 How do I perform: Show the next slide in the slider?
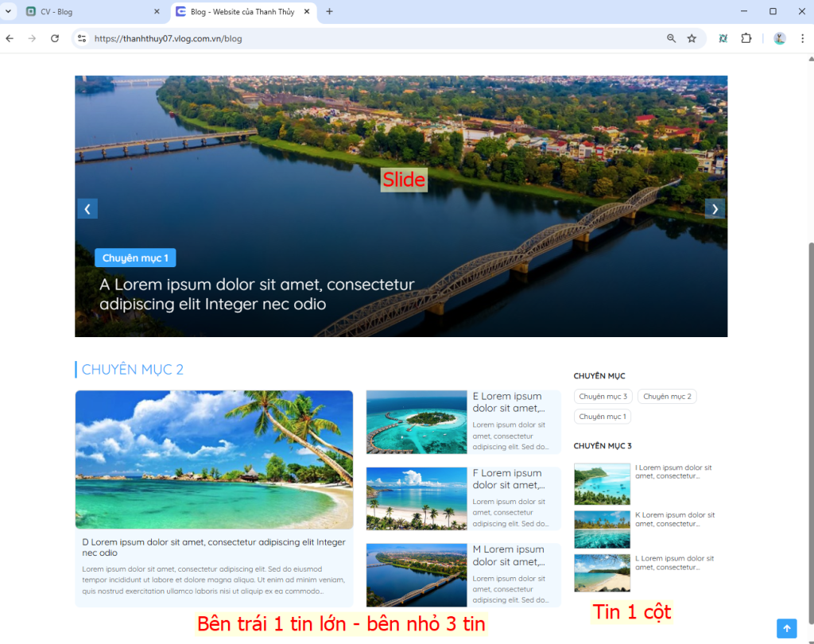pyautogui.click(x=715, y=209)
